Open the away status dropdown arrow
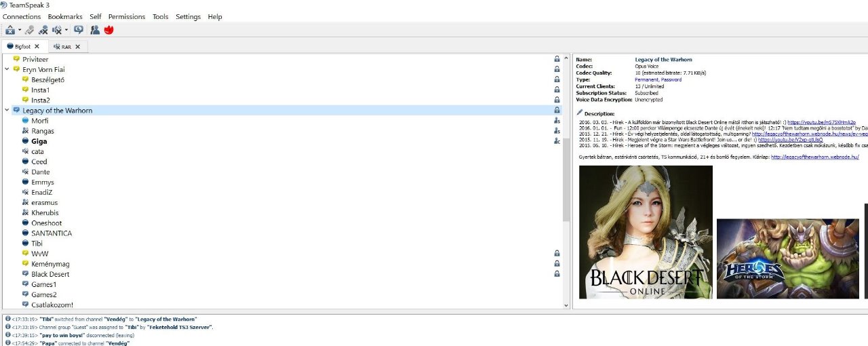This screenshot has width=868, height=346. pyautogui.click(x=20, y=31)
